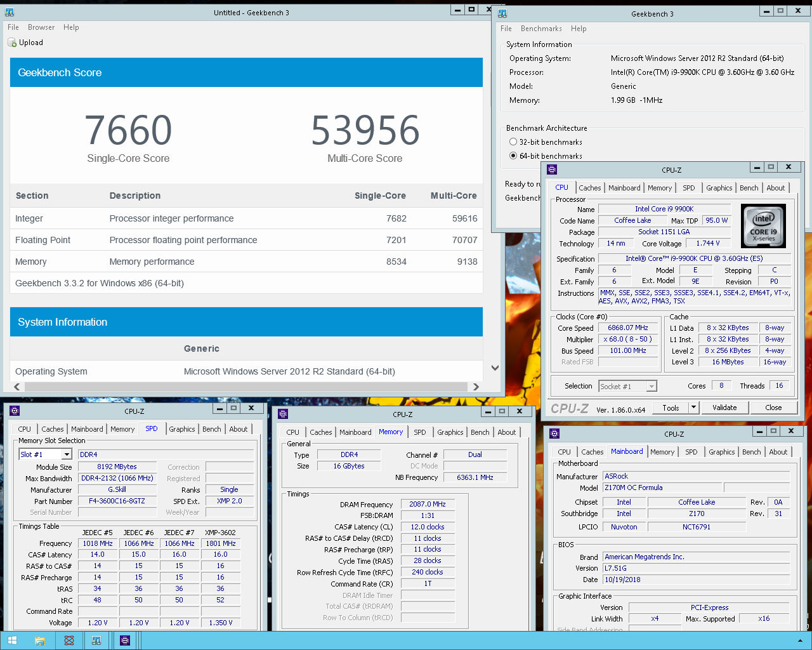Click the Upload icon in Geekbench results window
This screenshot has height=650, width=812.
click(12, 43)
